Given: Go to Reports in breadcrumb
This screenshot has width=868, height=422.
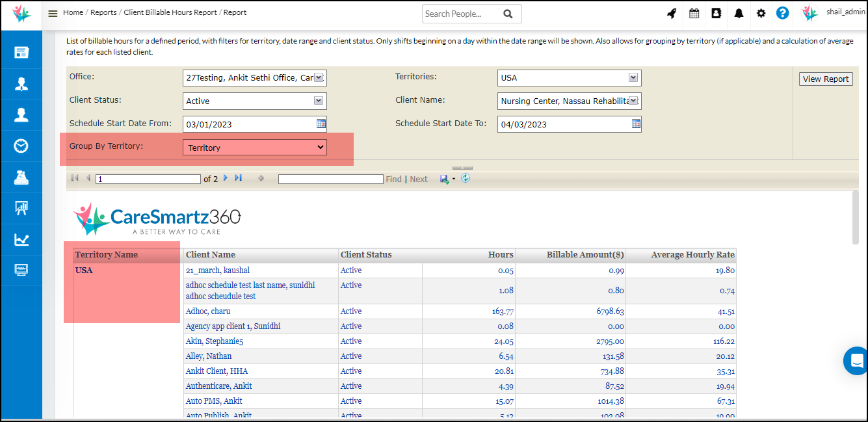Looking at the screenshot, I should tap(103, 12).
